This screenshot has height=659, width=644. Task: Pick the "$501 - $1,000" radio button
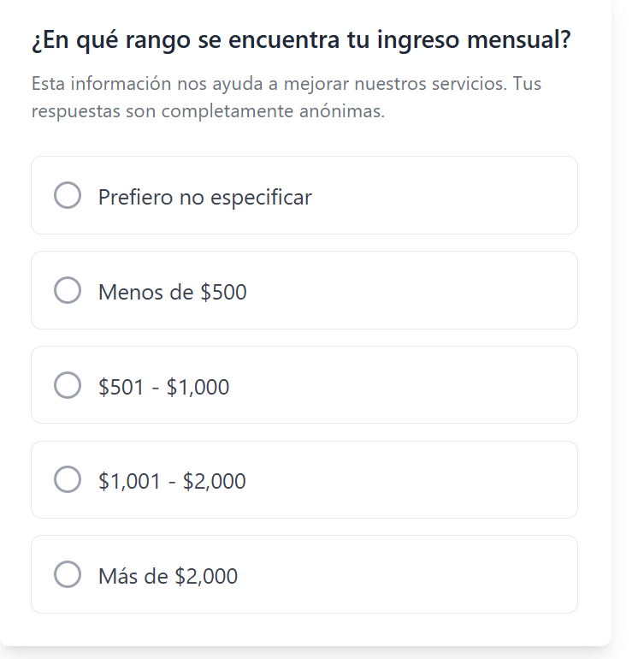(68, 385)
